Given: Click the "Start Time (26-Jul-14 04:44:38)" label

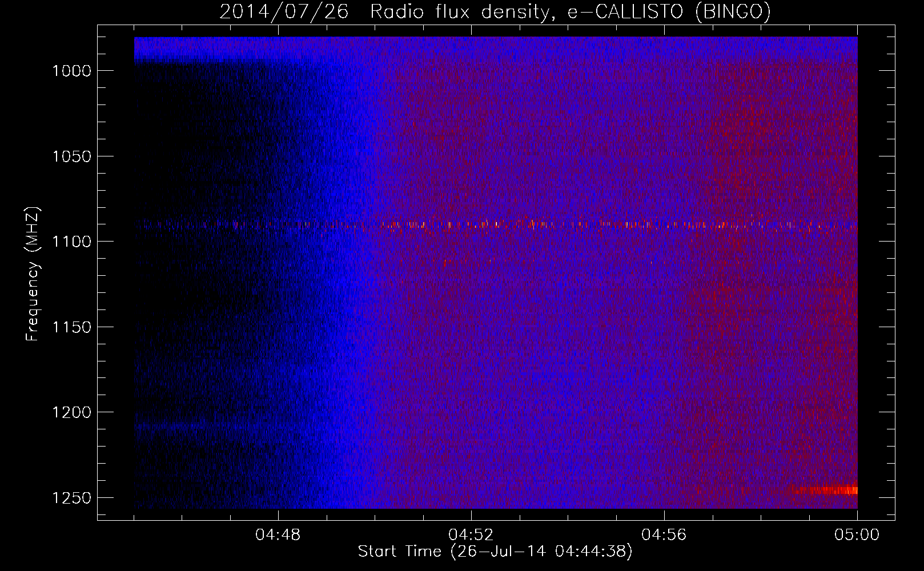Looking at the screenshot, I should 495,552.
